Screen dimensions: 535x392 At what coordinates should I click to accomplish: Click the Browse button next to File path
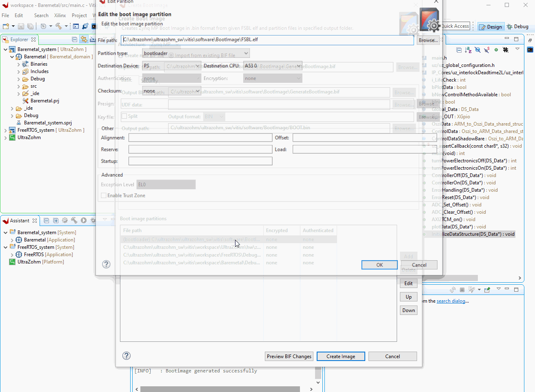pyautogui.click(x=428, y=40)
